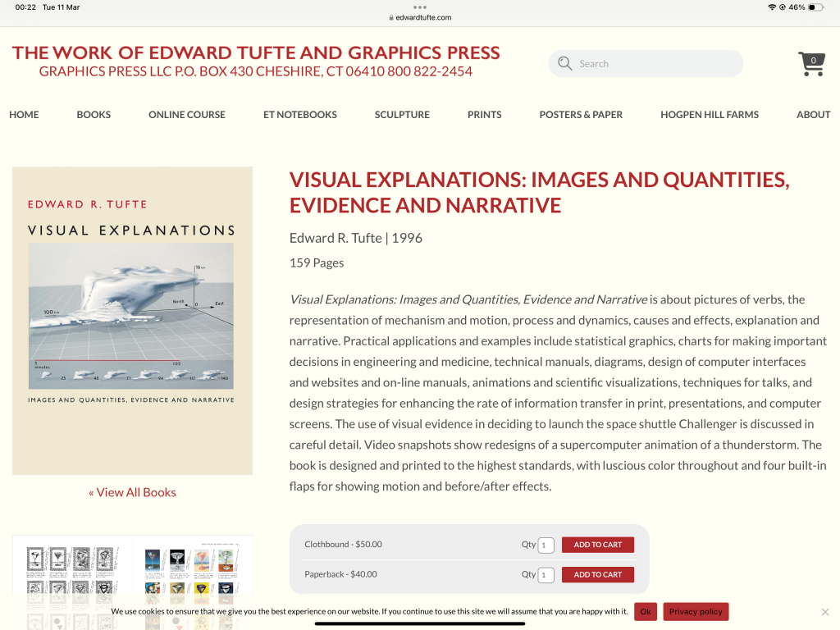Tap the Wi-Fi status icon
This screenshot has width=840, height=630.
pos(772,7)
